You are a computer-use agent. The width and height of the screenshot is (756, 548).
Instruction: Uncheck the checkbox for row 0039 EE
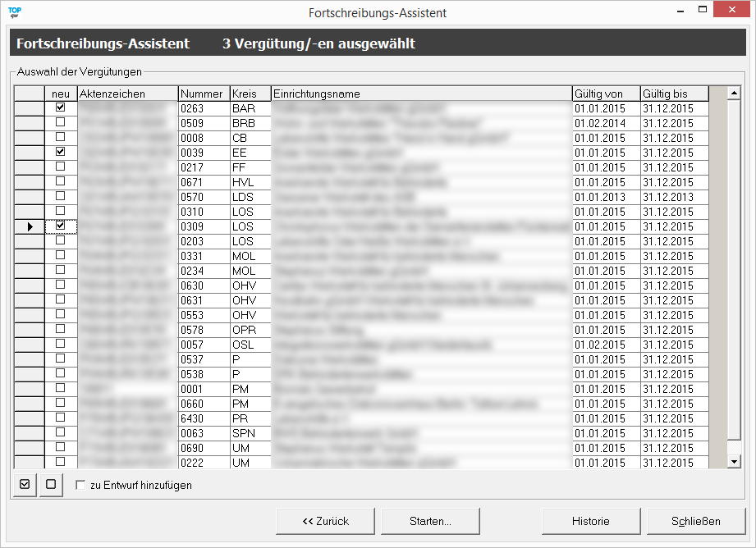pyautogui.click(x=60, y=153)
